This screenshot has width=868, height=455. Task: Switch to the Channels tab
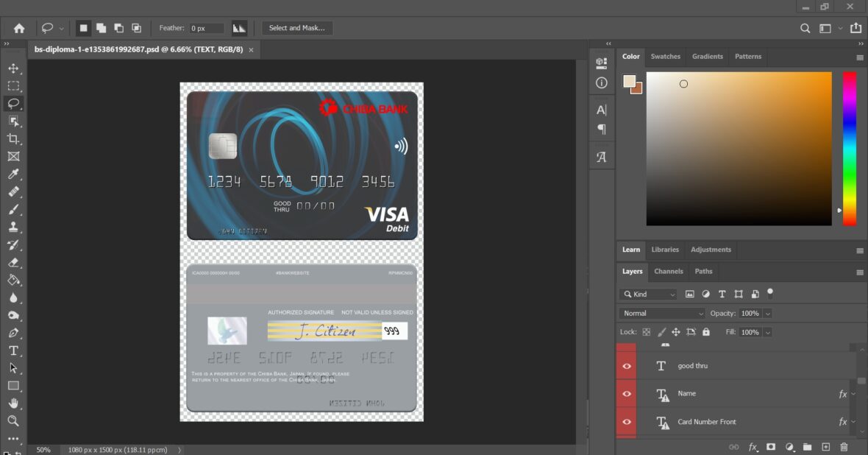coord(668,272)
